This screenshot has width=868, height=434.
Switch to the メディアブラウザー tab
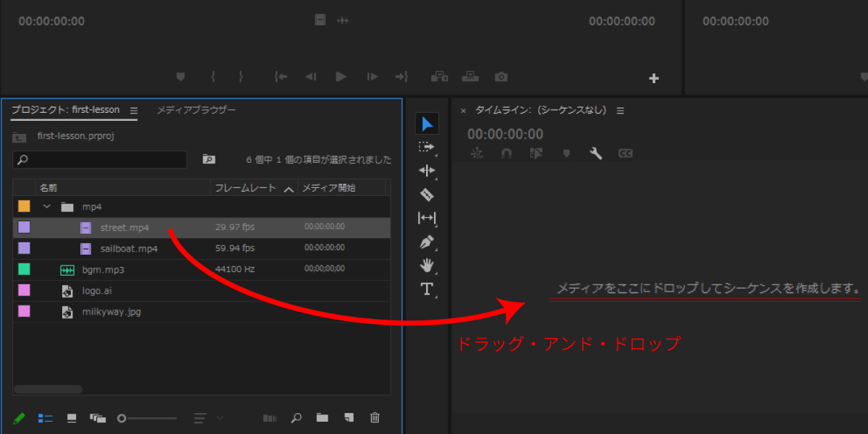point(196,110)
